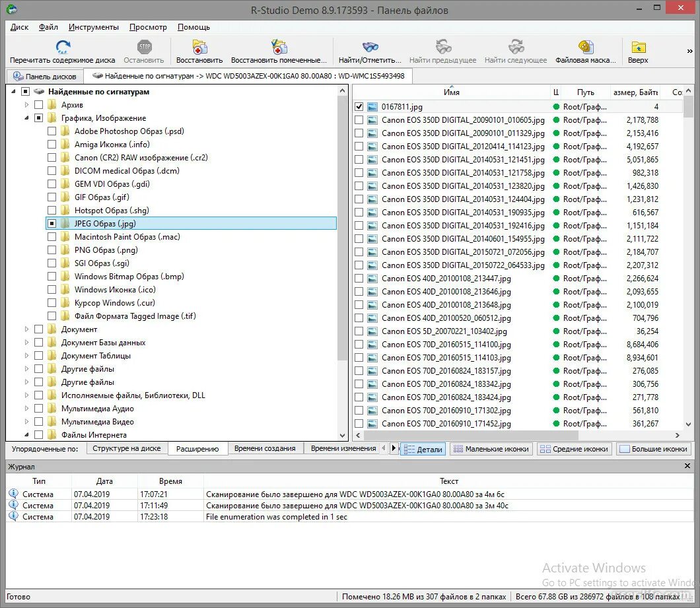Sort files by Времени создания
This screenshot has width=700, height=608.
coord(265,448)
